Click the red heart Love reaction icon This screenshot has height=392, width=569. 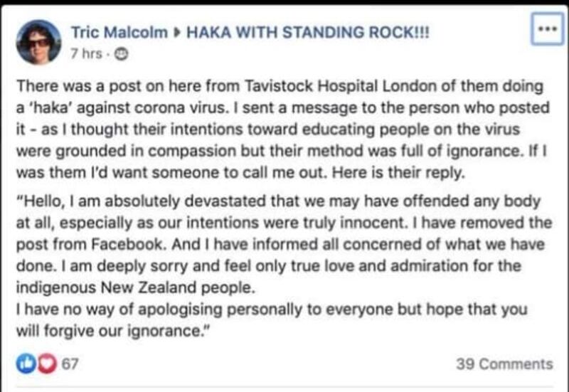tap(47, 364)
